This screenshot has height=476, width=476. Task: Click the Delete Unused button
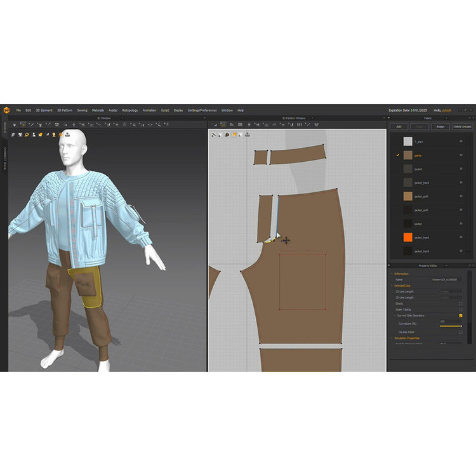click(461, 126)
